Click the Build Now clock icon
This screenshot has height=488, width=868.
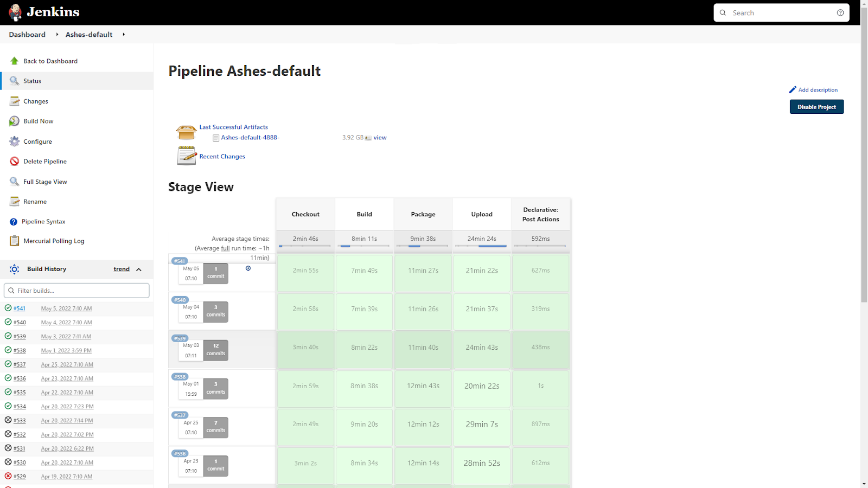[14, 121]
